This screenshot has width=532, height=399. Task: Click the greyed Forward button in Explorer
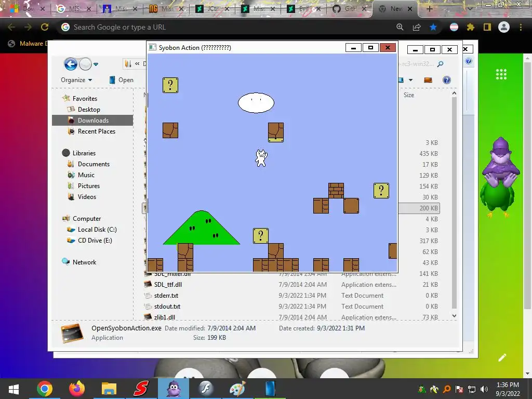(85, 64)
